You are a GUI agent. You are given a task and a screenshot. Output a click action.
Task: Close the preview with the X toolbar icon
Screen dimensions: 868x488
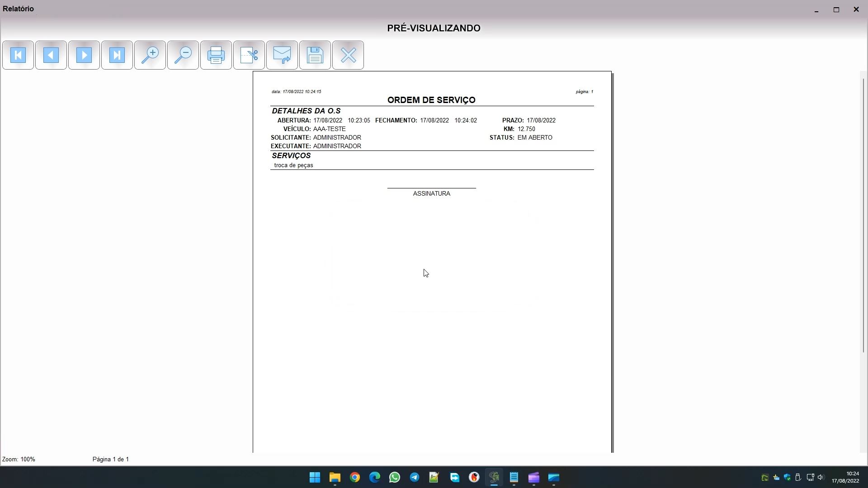click(348, 55)
